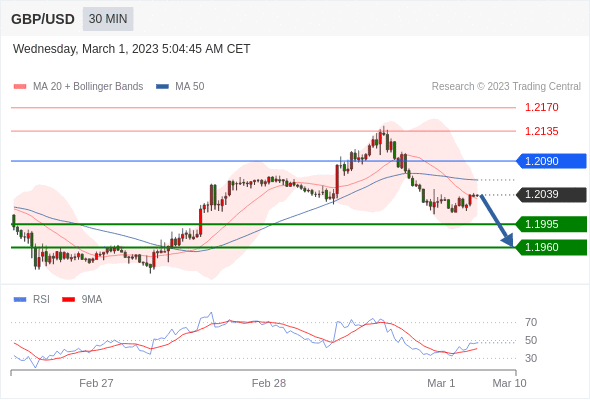Screen dimensions: 590x400
Task: Click the green 1.1960 support price tag
Action: point(551,247)
